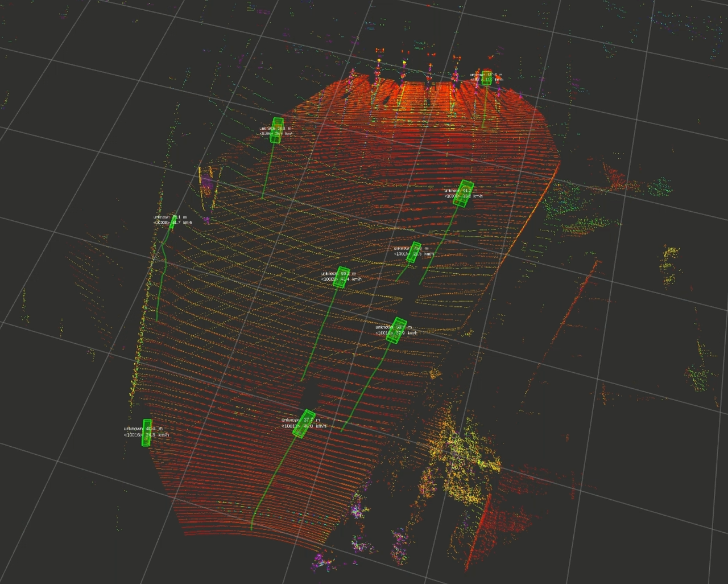Pick the green box nearest the orange striped sign
Viewport: 728px width, 584px height.
tap(277, 130)
